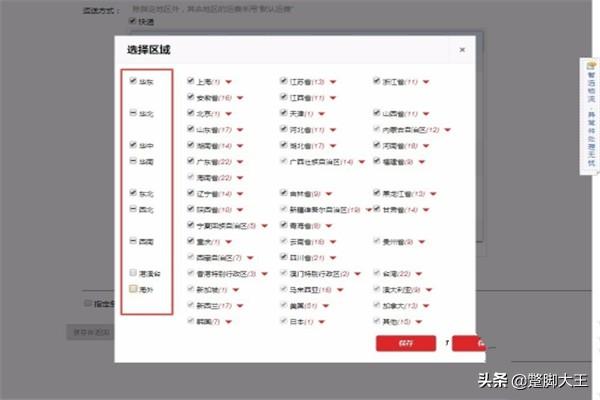This screenshot has height=400, width=600.
Task: Toggle the 黑龙江省 checkbox
Action: coord(377,193)
